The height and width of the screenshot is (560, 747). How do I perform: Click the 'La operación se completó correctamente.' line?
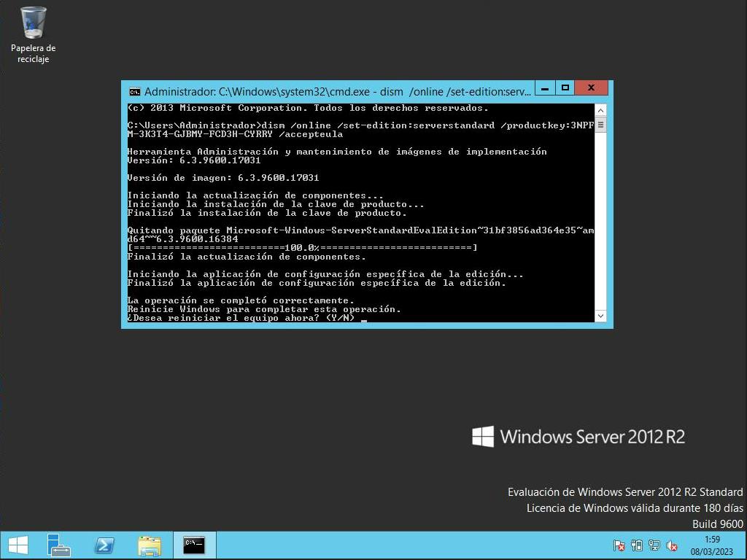click(x=241, y=300)
